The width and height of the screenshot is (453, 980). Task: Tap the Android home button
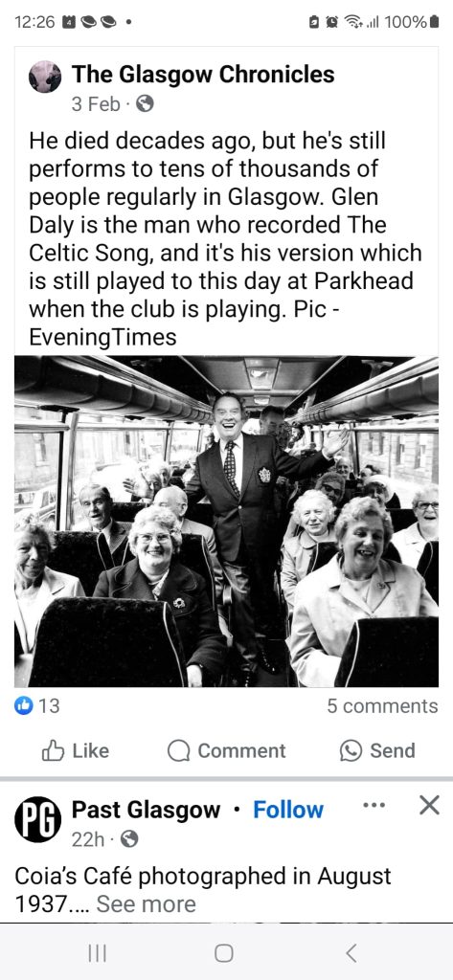[224, 952]
